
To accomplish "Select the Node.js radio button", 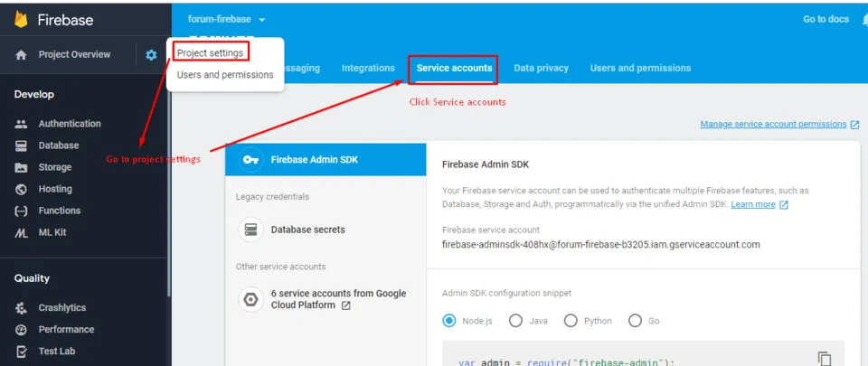I will pos(449,321).
